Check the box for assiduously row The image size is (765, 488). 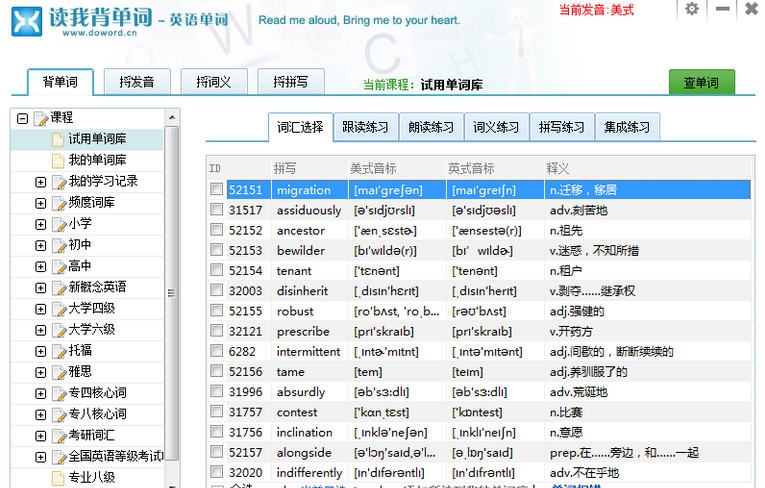[216, 209]
